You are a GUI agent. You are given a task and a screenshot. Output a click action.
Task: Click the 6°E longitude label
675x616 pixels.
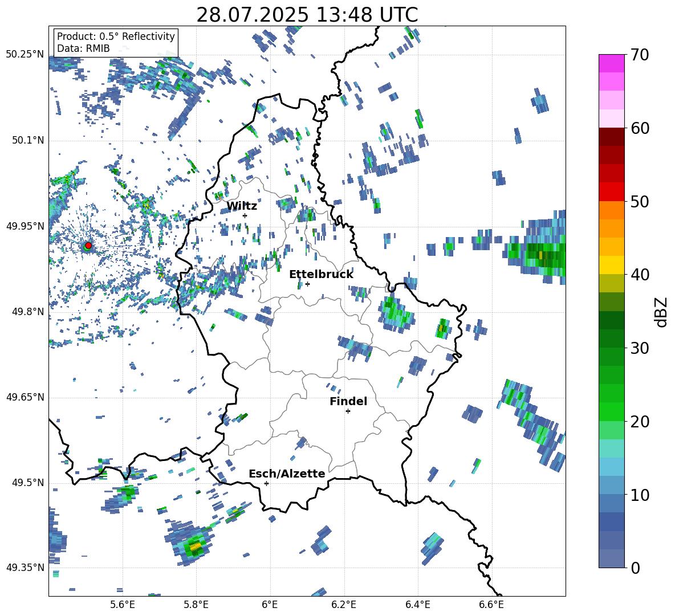click(x=270, y=605)
